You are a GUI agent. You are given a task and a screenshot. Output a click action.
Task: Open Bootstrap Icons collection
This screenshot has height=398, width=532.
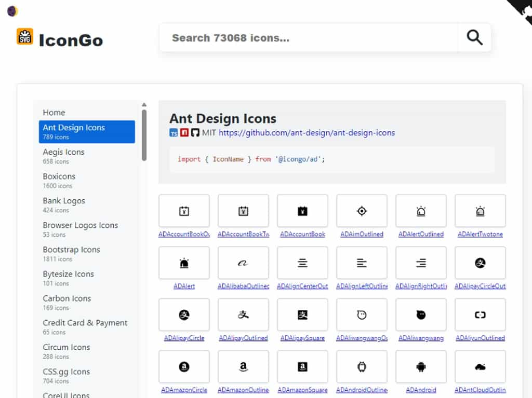87,254
